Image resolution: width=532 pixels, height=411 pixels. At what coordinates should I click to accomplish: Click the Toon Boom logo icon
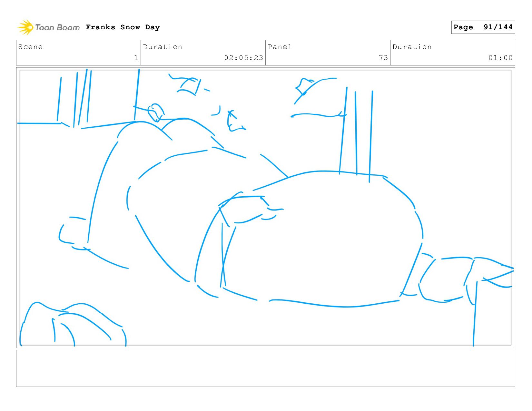25,27
